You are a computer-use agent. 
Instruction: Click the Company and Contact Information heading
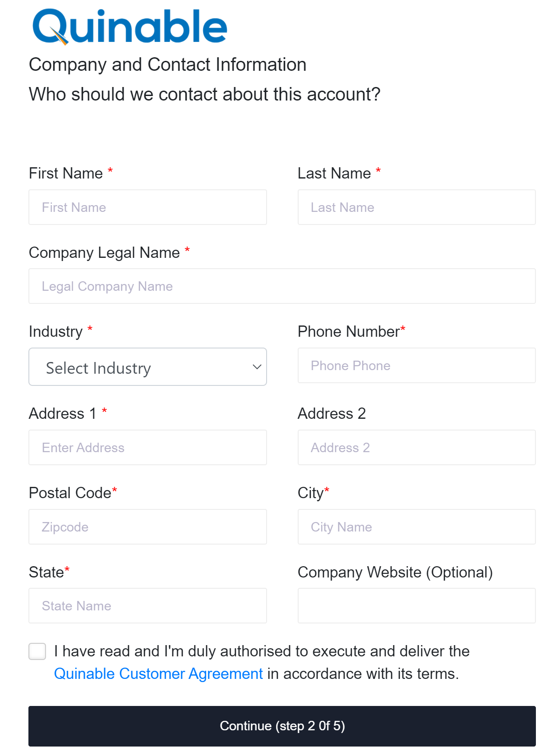[167, 65]
